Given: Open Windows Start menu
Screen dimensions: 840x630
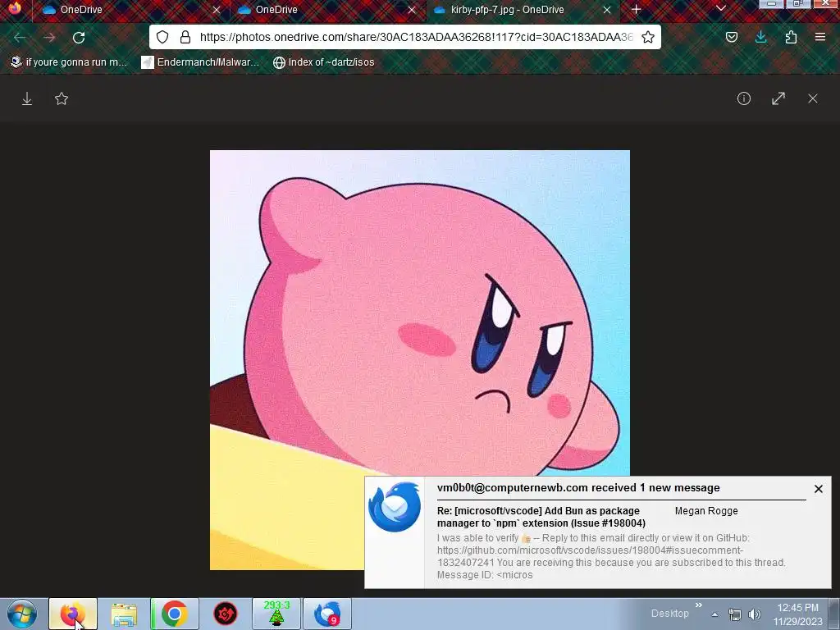Looking at the screenshot, I should click(x=22, y=614).
